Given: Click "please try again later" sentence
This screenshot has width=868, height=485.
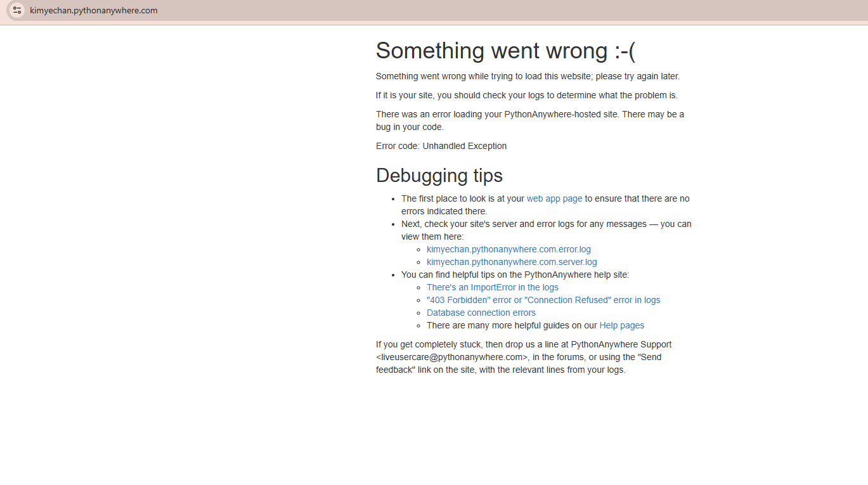Looking at the screenshot, I should tap(528, 76).
